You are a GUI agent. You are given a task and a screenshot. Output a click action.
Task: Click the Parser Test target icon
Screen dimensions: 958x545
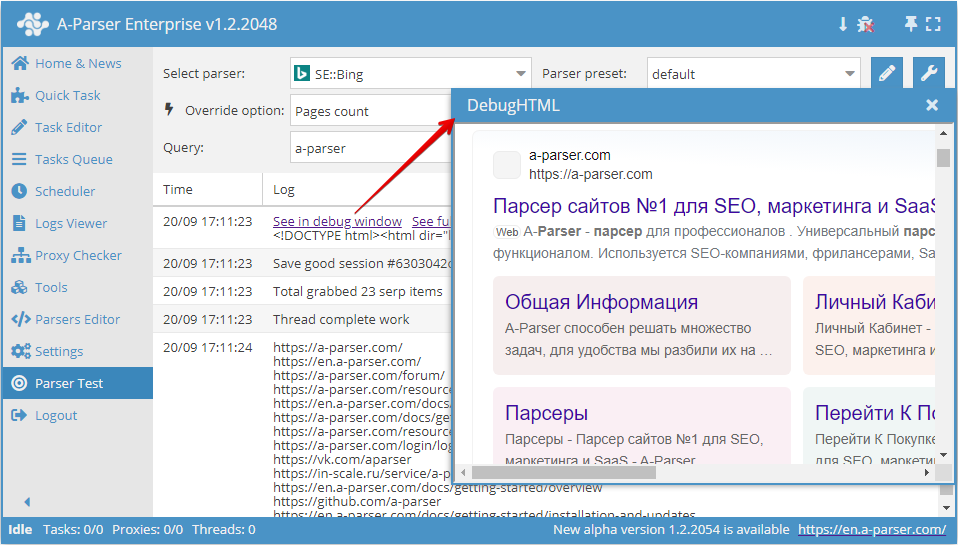click(20, 383)
